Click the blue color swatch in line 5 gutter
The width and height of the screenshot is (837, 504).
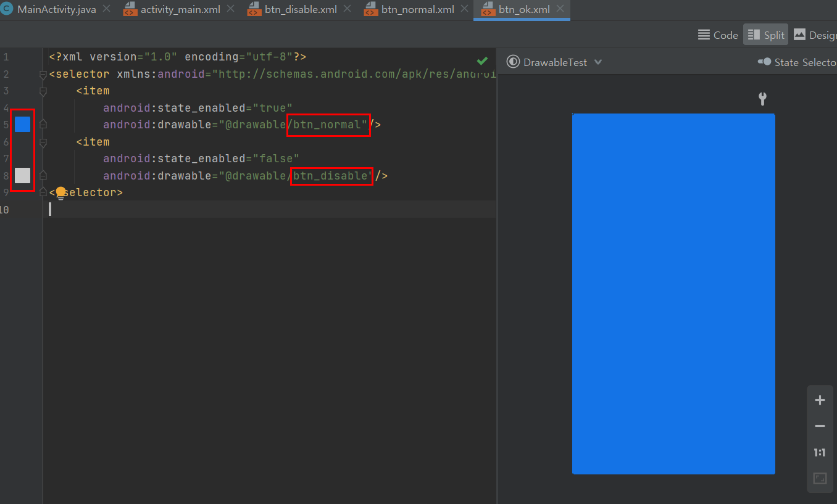click(x=22, y=124)
